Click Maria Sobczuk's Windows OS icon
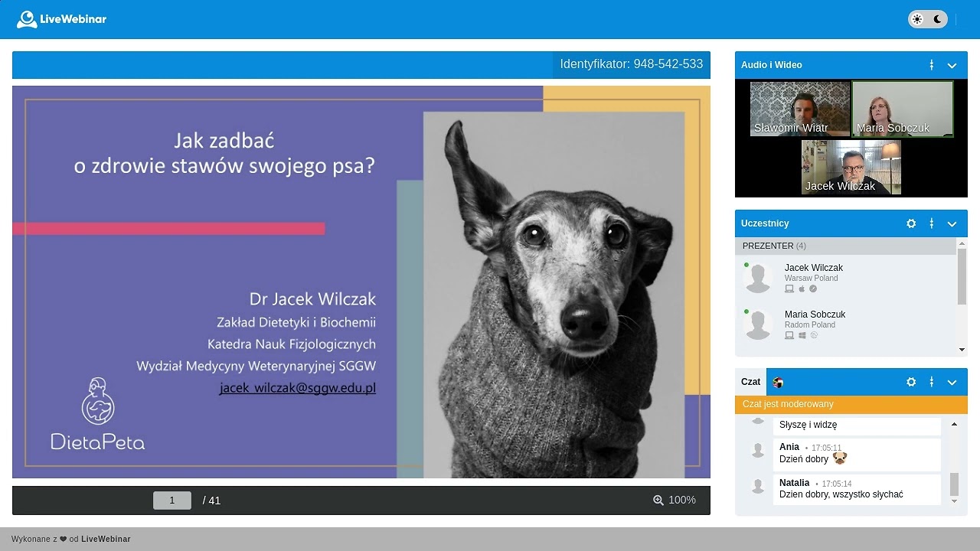The image size is (980, 551). 802,336
